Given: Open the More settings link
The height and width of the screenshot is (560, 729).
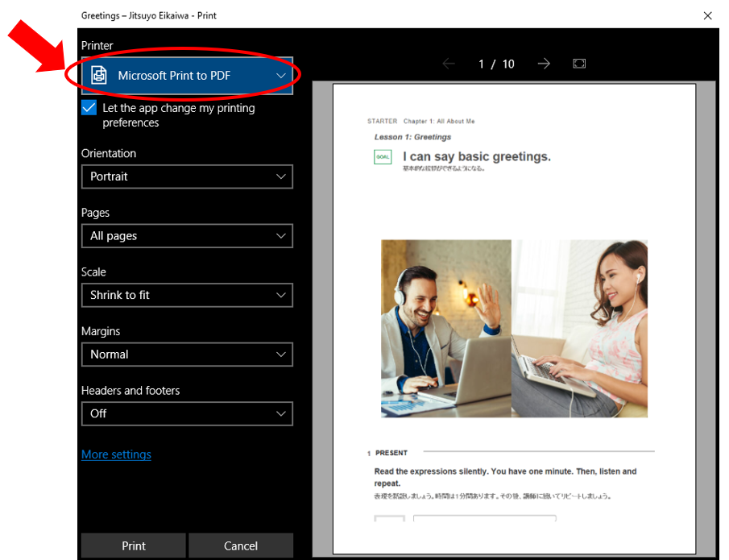Looking at the screenshot, I should pos(116,454).
